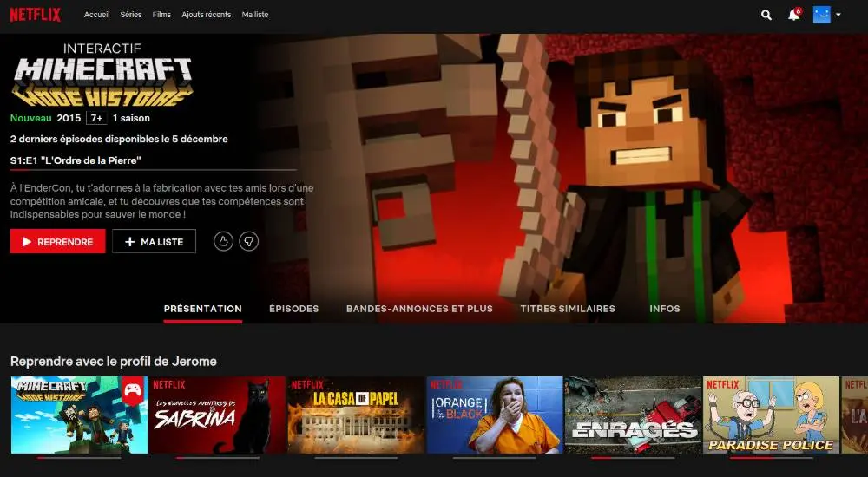868x477 pixels.
Task: Open Ma liste in the top navigation
Action: [x=255, y=15]
